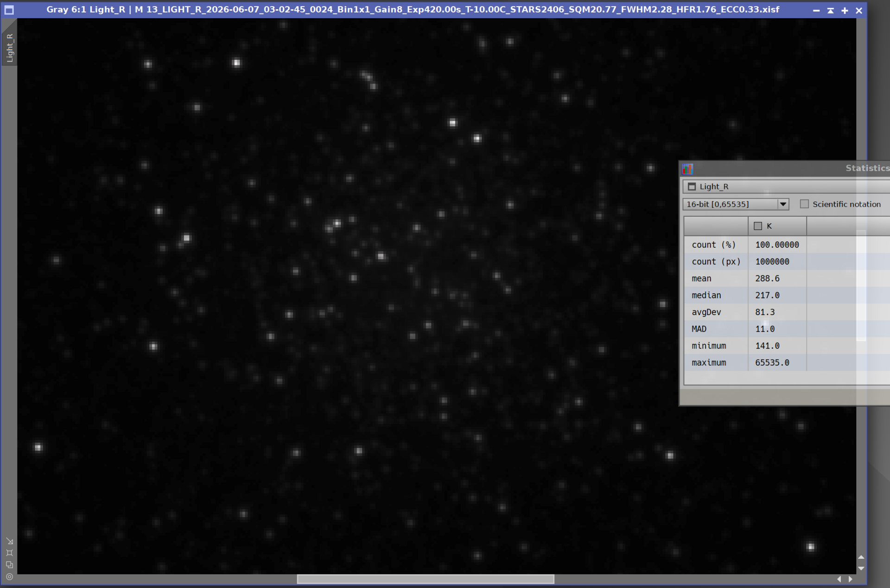
Task: Click the overlapping squares icon at the bottom left
Action: pyautogui.click(x=9, y=565)
